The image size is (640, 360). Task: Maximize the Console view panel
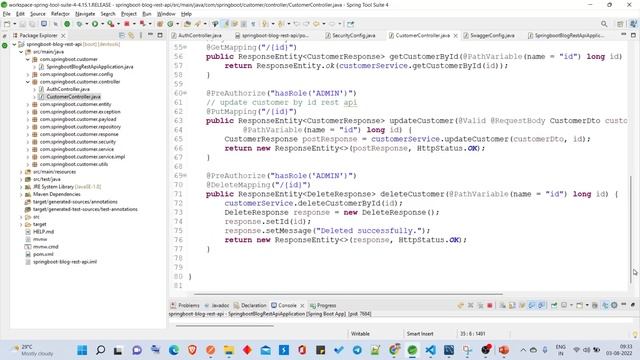click(633, 305)
